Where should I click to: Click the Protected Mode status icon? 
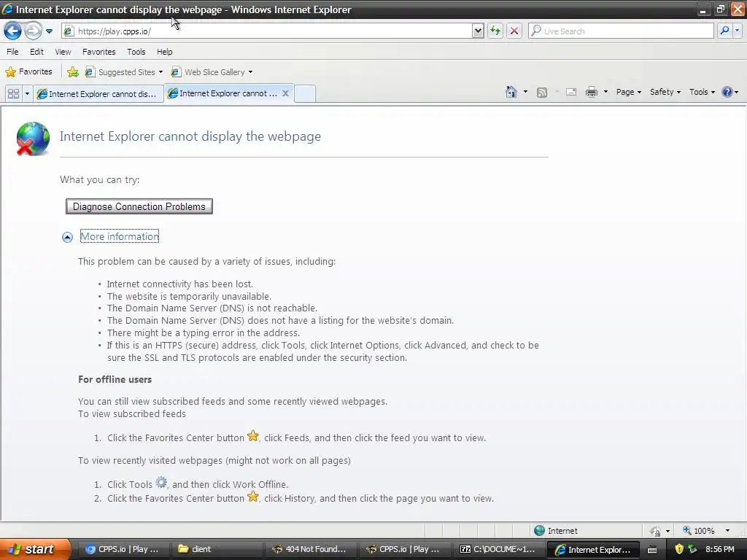[x=656, y=531]
